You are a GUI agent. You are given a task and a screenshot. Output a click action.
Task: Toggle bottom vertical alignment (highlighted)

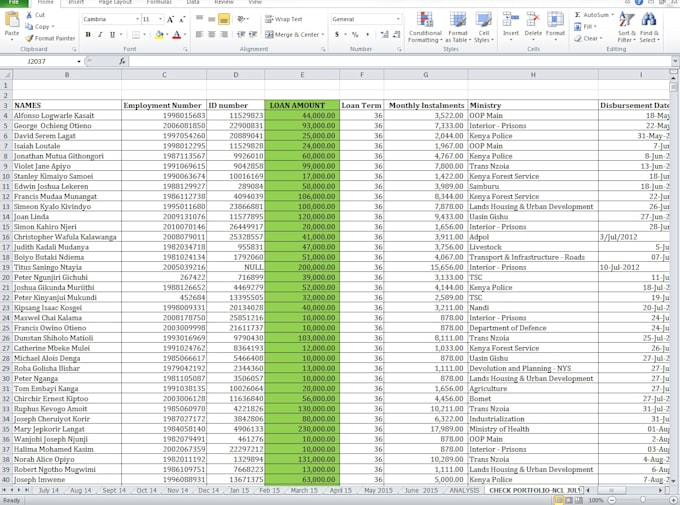click(x=224, y=19)
